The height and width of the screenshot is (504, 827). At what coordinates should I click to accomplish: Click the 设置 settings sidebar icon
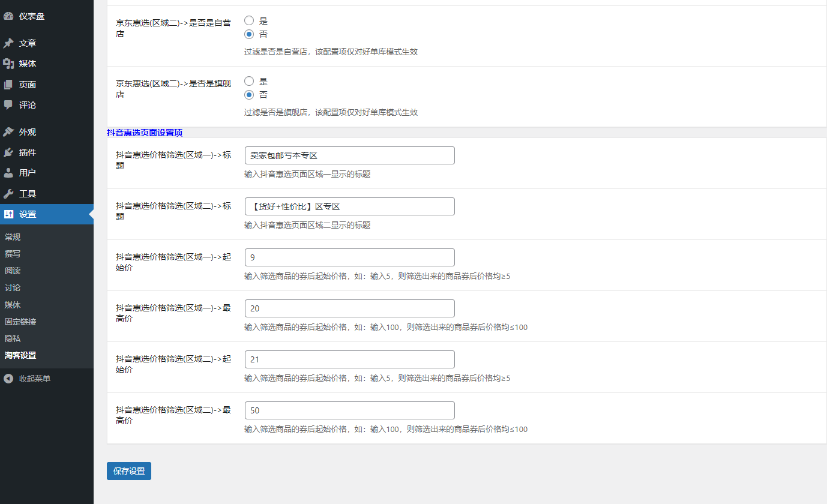pos(9,214)
